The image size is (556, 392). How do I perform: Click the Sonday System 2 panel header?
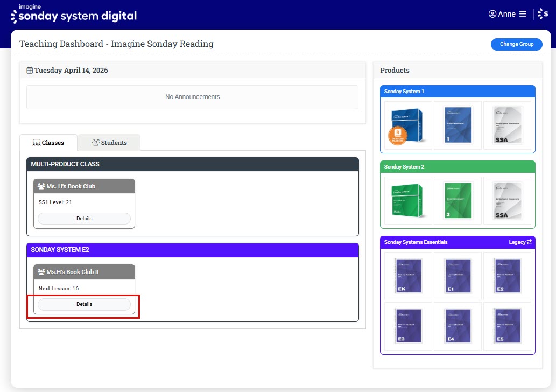point(458,167)
